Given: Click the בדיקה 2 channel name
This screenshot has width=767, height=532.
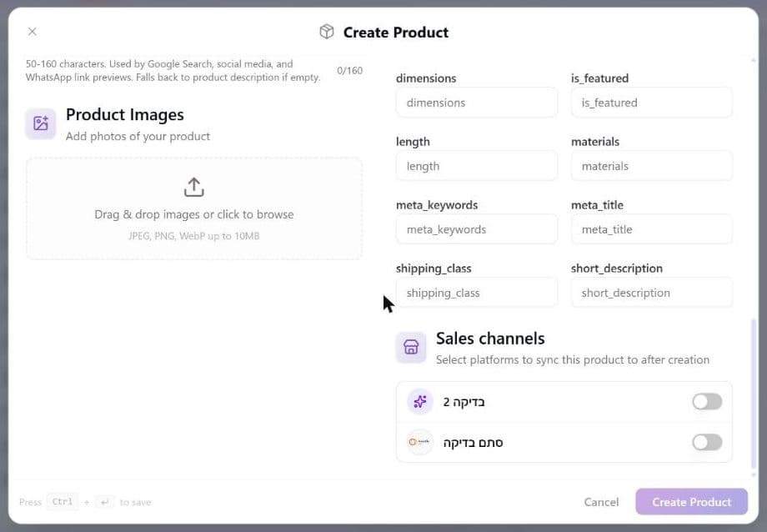Looking at the screenshot, I should tap(464, 402).
